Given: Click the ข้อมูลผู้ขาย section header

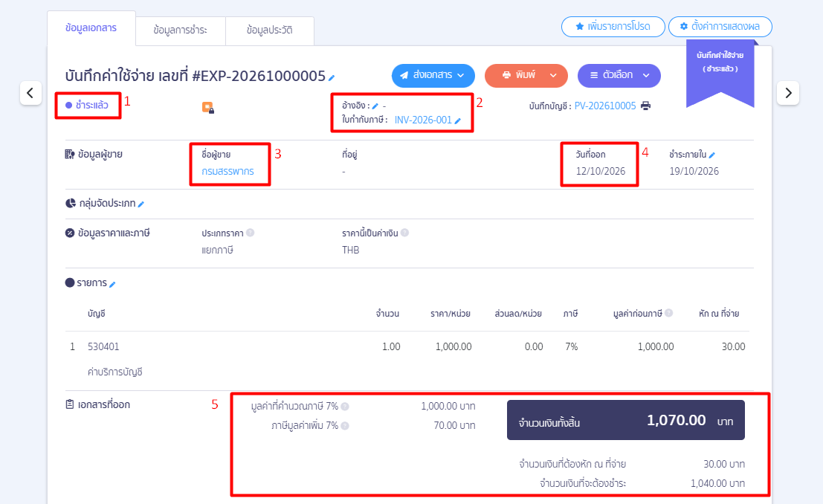Looking at the screenshot, I should pos(94,155).
